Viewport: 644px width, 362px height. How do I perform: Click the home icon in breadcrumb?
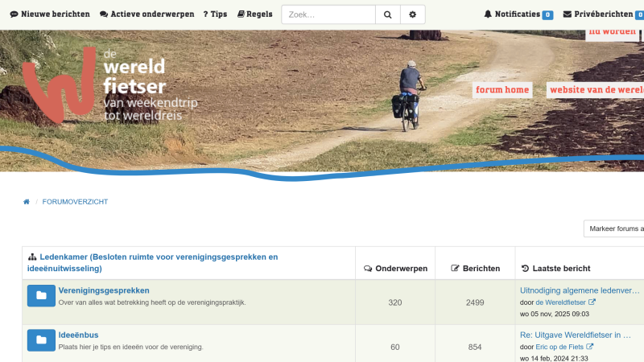click(27, 202)
